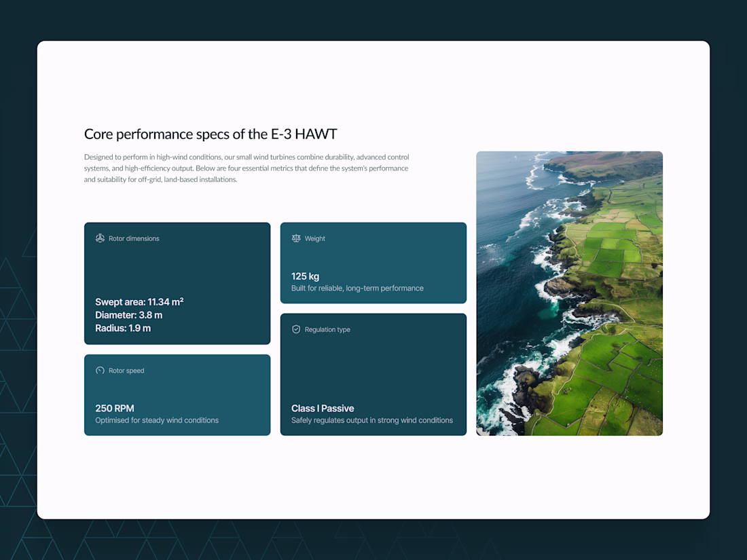Select the "Regulation type" label

click(327, 329)
